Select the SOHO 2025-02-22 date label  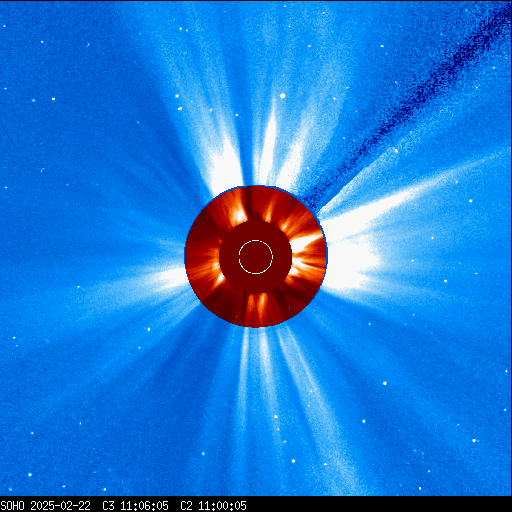click(46, 505)
